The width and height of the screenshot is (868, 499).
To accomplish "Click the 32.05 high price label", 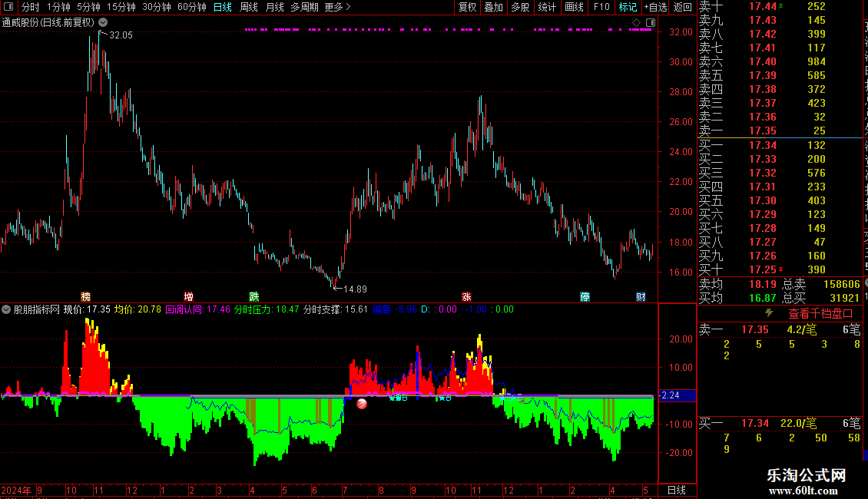I will (x=121, y=35).
